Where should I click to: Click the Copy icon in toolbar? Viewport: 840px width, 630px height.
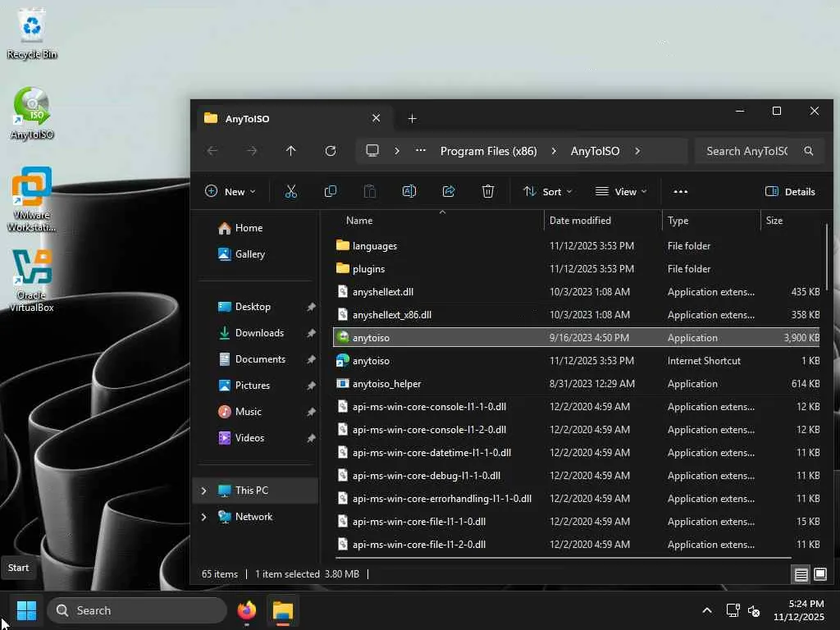point(331,191)
